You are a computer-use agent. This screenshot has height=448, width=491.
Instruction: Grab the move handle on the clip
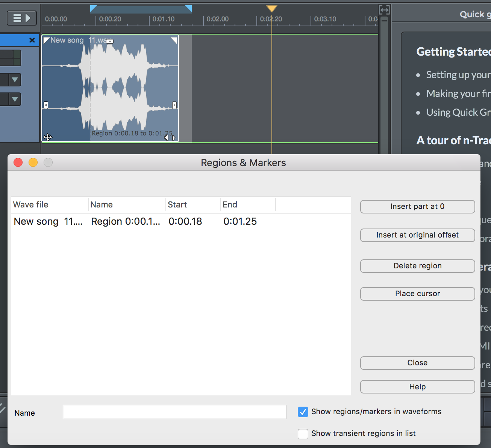48,137
